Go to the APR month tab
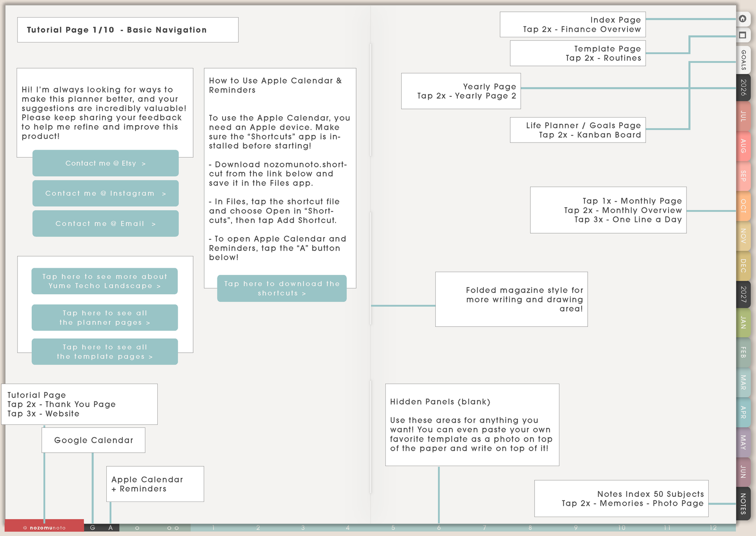756x536 pixels. [743, 412]
